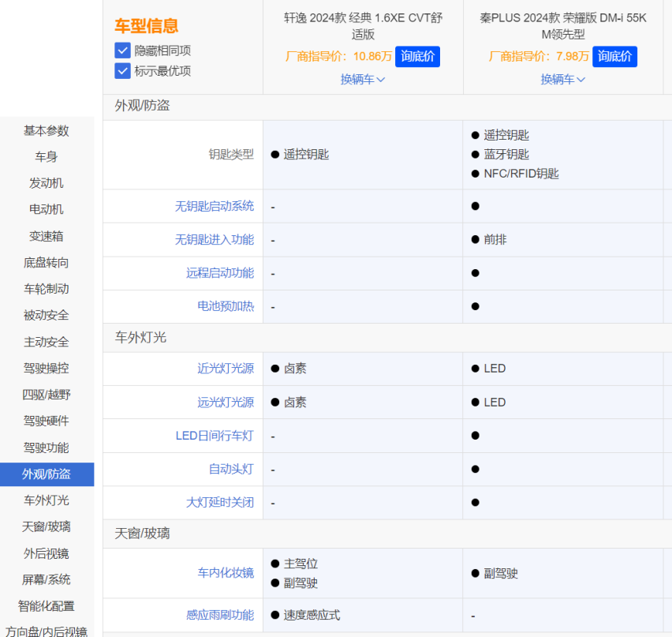Open the 大灯延时关闭 link

(x=220, y=502)
